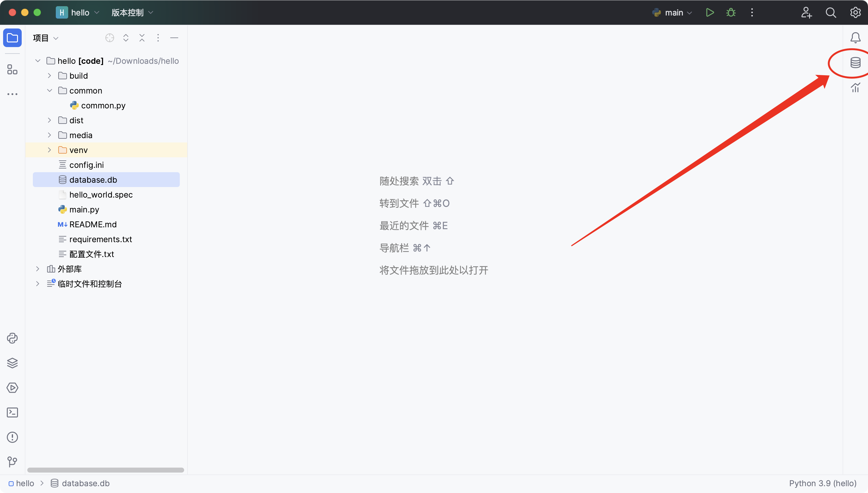Open the Python Packages layers icon
The height and width of the screenshot is (493, 868).
12,363
